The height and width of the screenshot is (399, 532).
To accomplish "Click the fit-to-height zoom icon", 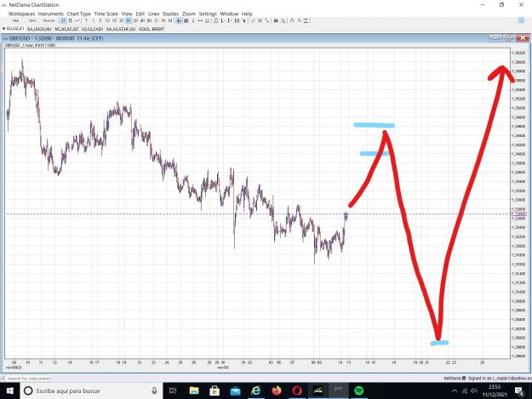I will tap(306, 20).
